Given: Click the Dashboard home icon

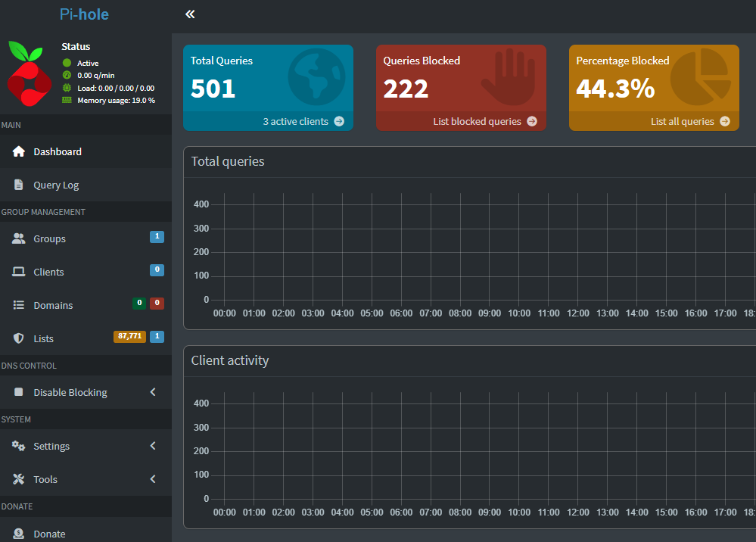Looking at the screenshot, I should pyautogui.click(x=19, y=151).
